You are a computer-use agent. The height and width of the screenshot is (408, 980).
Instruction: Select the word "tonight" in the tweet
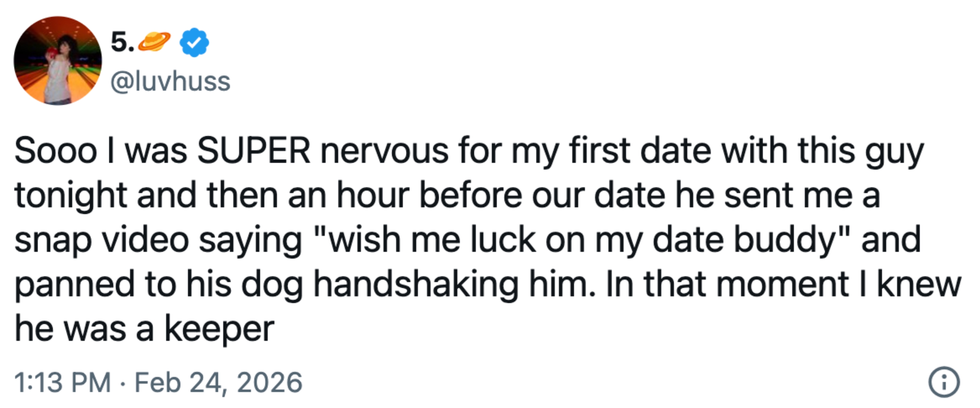71,195
